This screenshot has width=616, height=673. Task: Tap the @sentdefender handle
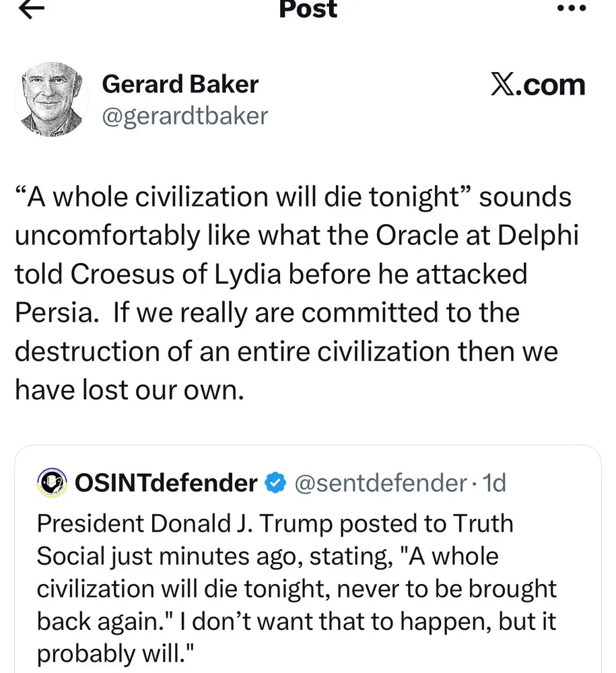tap(381, 483)
